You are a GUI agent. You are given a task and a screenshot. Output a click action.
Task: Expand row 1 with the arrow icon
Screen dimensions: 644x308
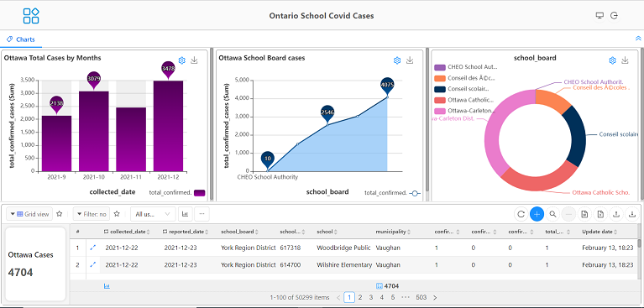pos(92,248)
